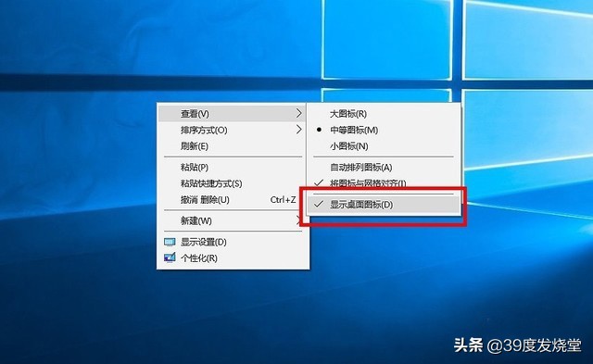Toggle 显示桌面图标(D) show desktop icons
593x364 pixels.
[384, 205]
